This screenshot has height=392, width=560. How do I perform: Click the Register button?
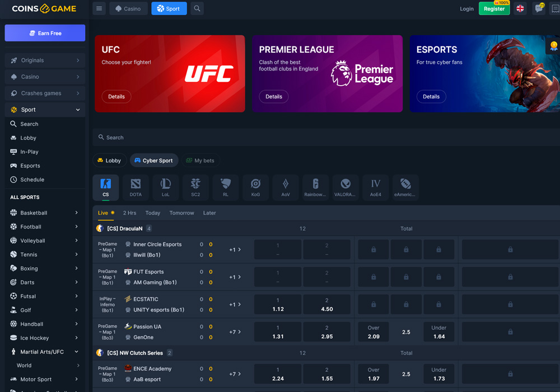(494, 8)
